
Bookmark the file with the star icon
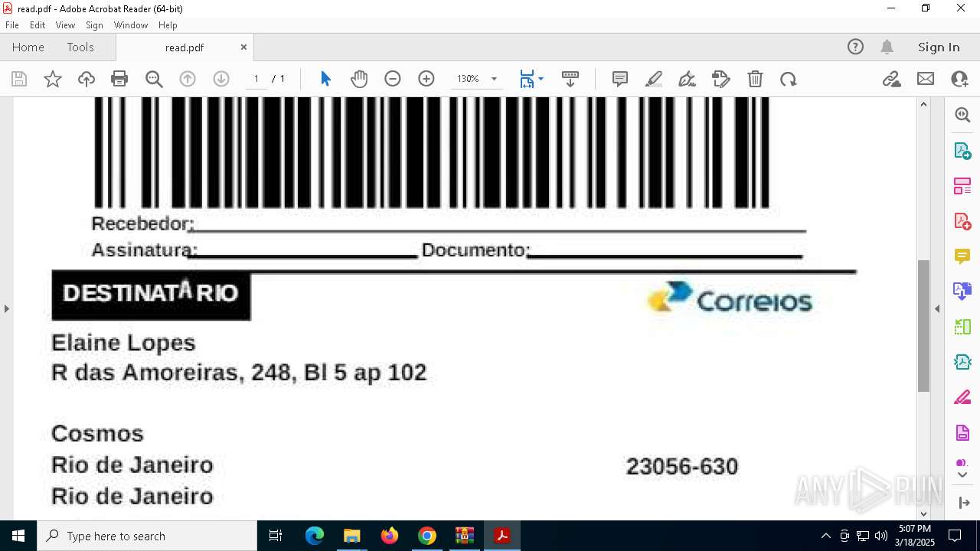[x=53, y=79]
